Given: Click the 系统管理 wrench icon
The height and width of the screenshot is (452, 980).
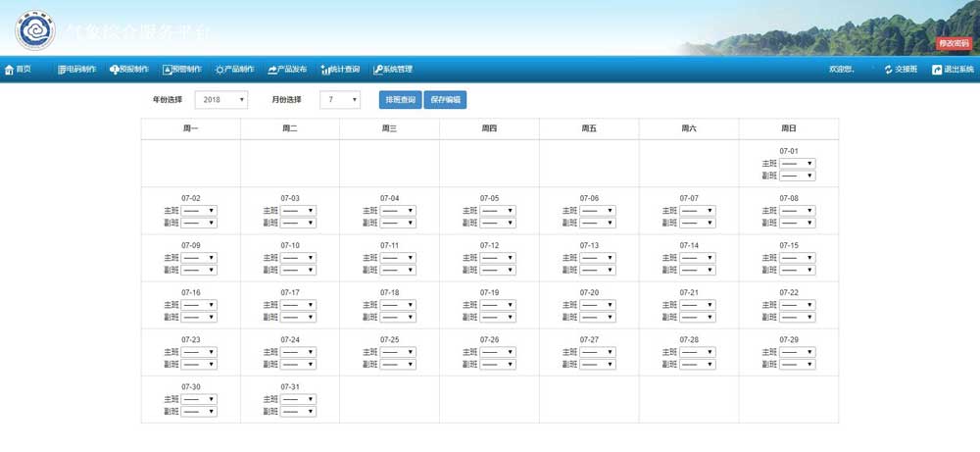Looking at the screenshot, I should click(x=377, y=70).
